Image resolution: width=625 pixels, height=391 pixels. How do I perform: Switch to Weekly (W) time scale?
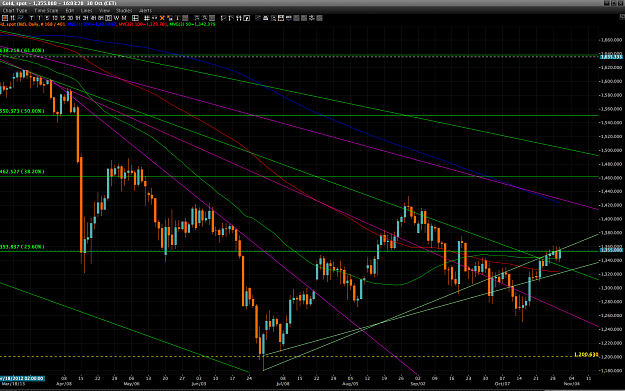pos(116,18)
